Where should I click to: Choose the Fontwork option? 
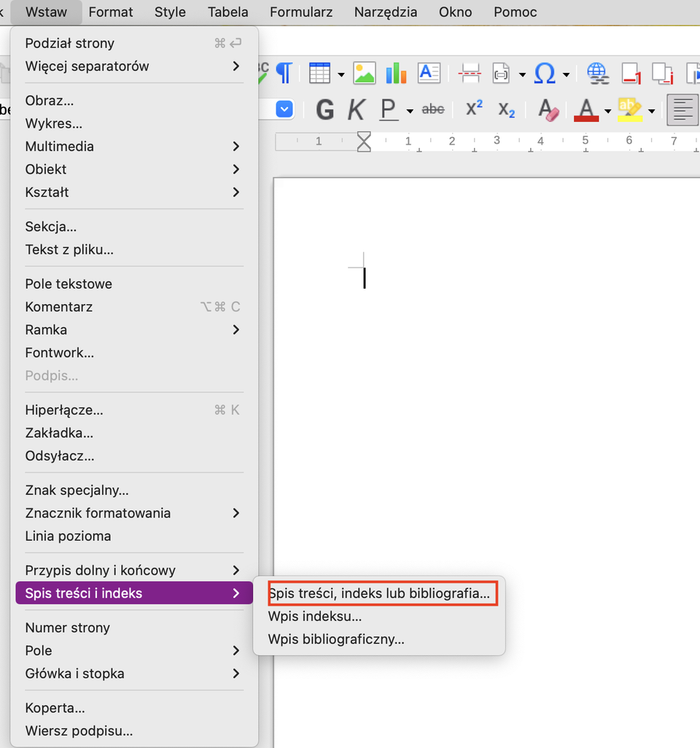[59, 352]
